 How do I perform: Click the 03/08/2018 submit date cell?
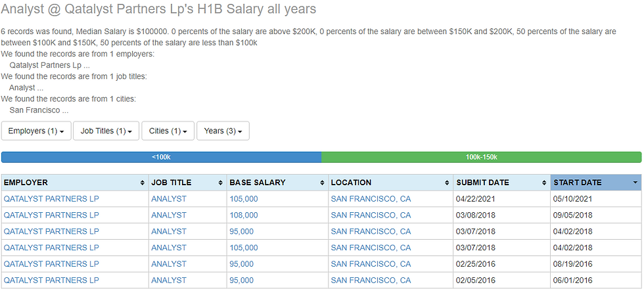502,215
